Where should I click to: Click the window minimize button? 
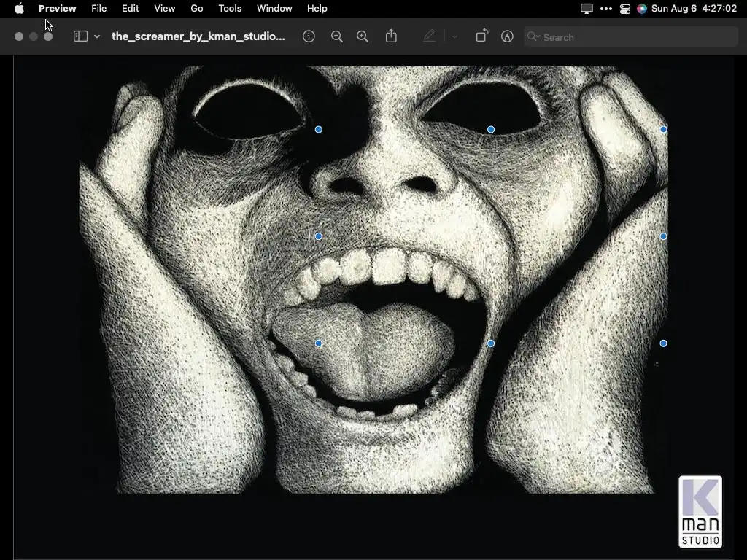(x=34, y=36)
